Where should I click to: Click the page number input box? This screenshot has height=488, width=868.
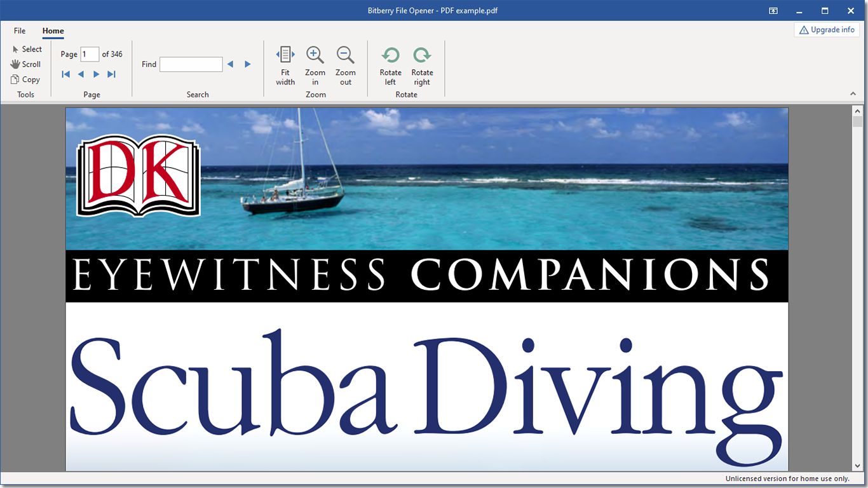click(x=90, y=54)
